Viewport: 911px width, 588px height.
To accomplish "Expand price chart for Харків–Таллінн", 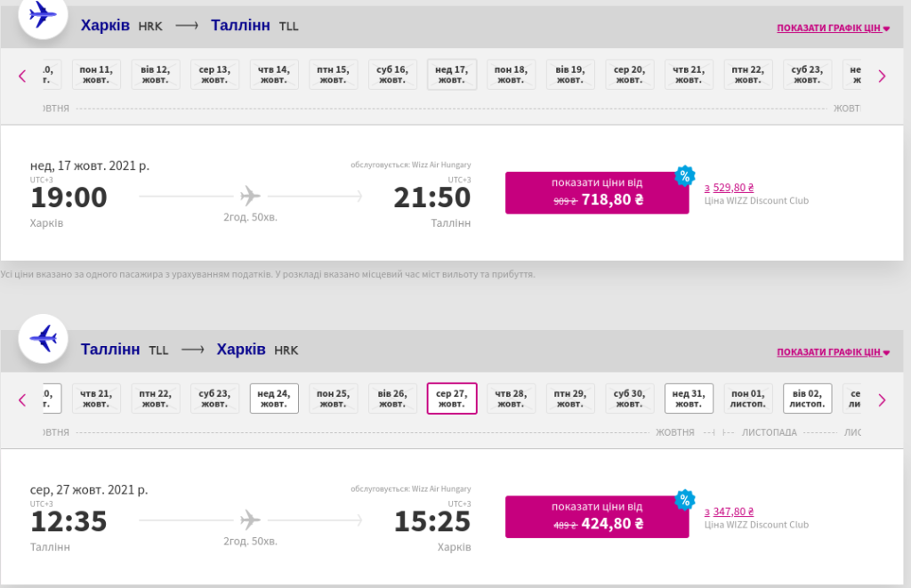I will coord(834,28).
